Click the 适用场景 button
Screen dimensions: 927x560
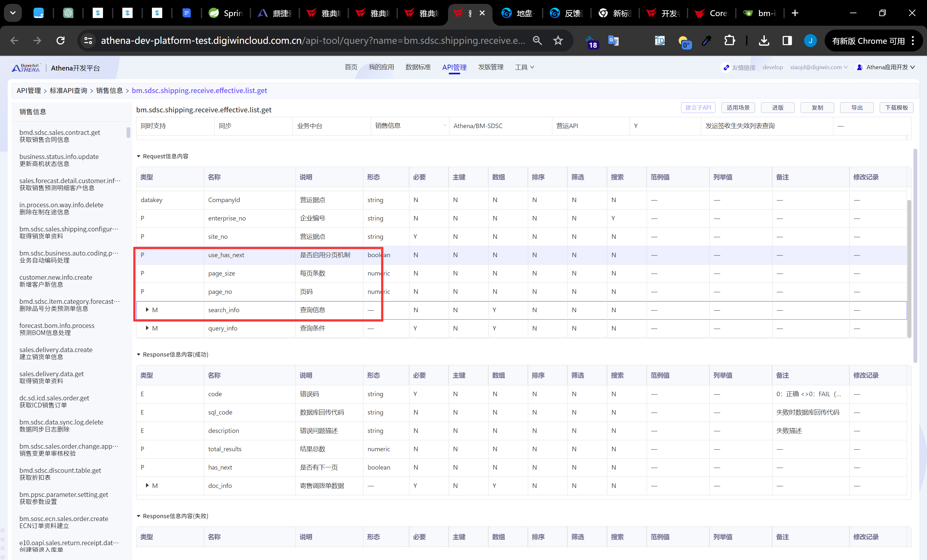pos(738,107)
